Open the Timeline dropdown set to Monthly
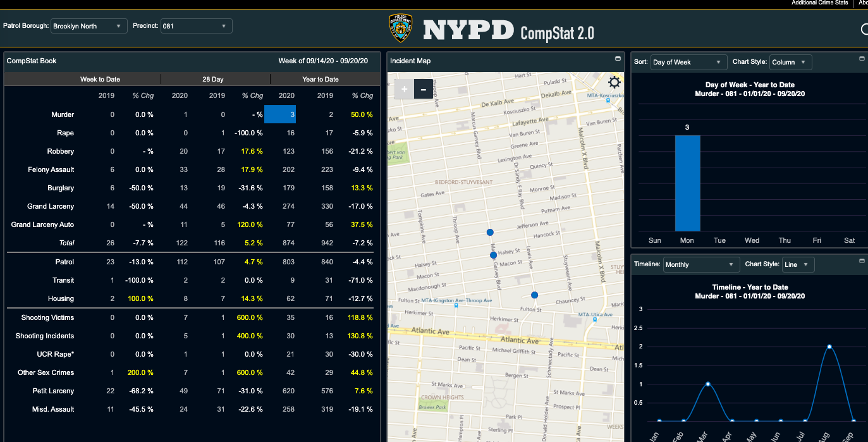 tap(701, 264)
